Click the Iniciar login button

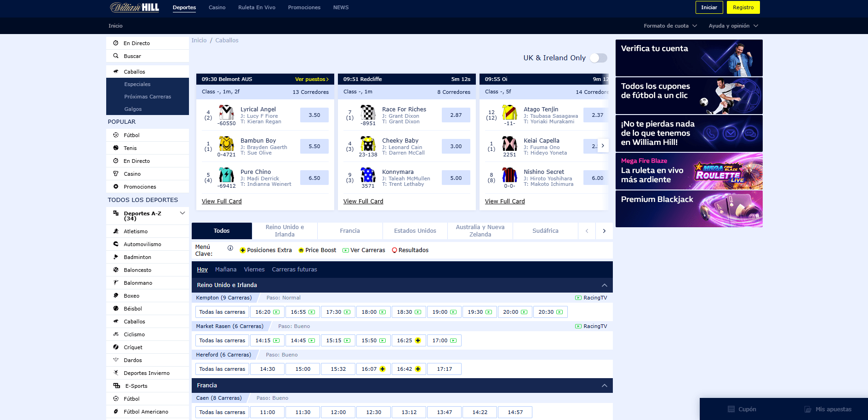(x=709, y=7)
